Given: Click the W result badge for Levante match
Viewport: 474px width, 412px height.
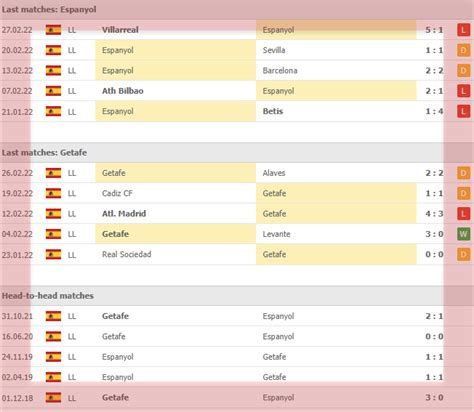Looking at the screenshot, I should pyautogui.click(x=463, y=234).
